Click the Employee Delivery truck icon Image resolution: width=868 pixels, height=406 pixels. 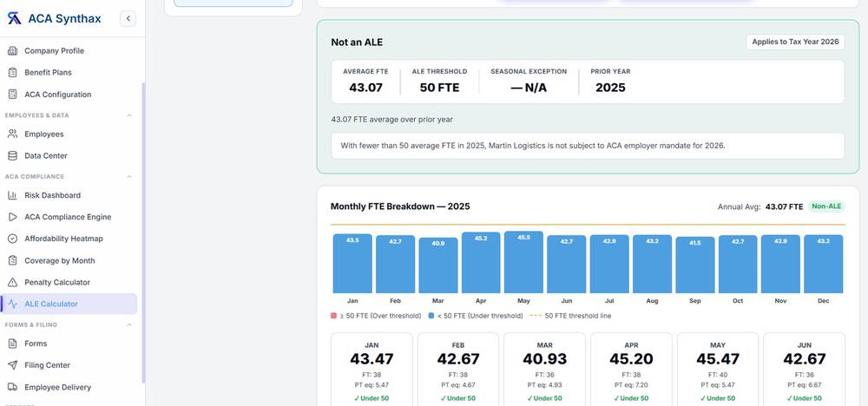pos(12,387)
